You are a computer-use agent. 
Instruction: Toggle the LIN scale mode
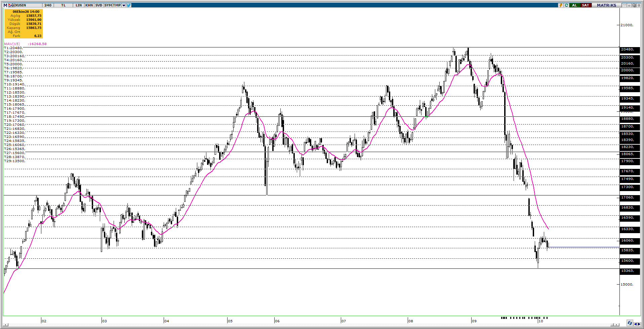79,5
